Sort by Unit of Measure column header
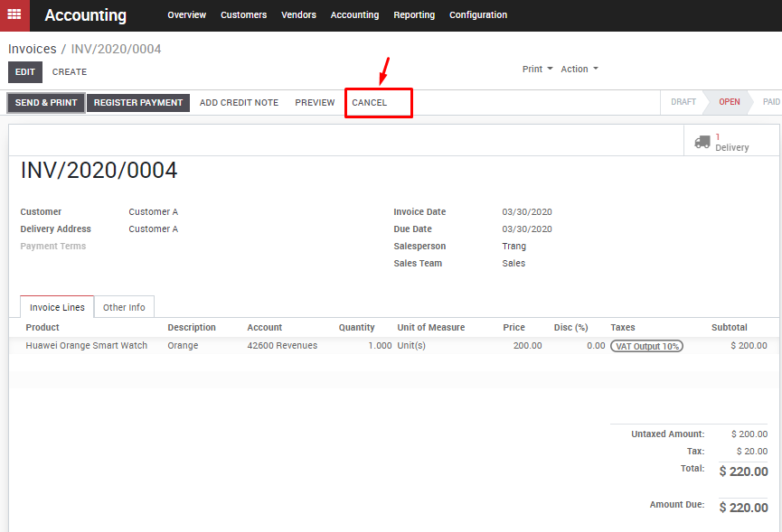Viewport: 782px width, 532px height. [431, 327]
